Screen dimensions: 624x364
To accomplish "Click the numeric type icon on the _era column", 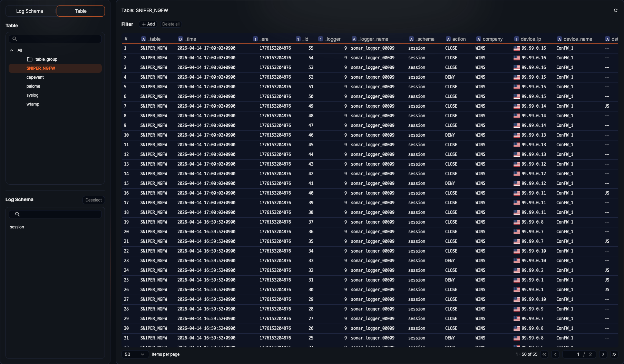I will [x=255, y=39].
